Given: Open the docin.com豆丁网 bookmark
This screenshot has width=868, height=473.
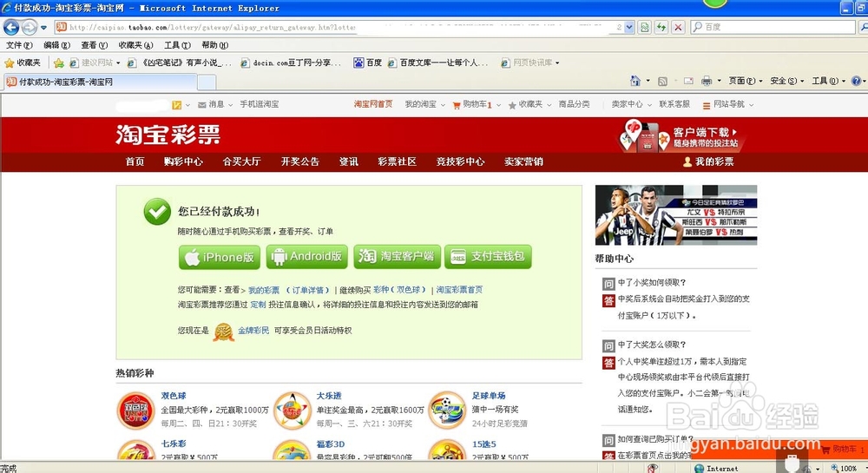Looking at the screenshot, I should click(x=291, y=62).
